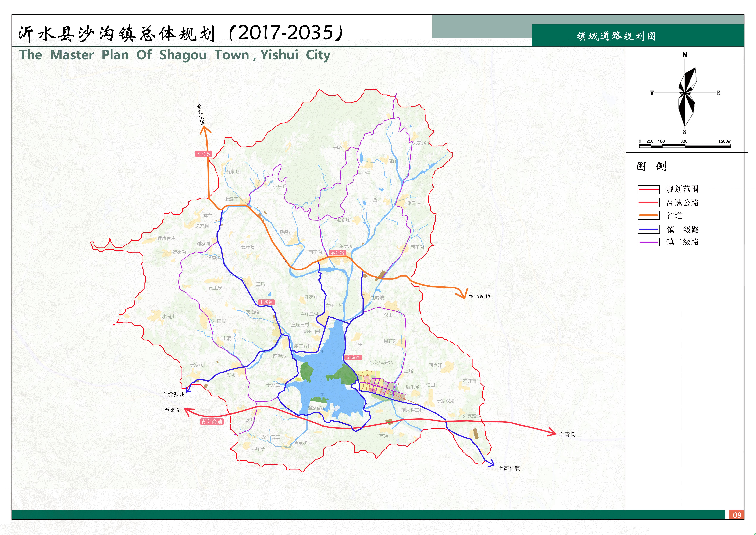Click the 东徐路 road label

pos(353,357)
